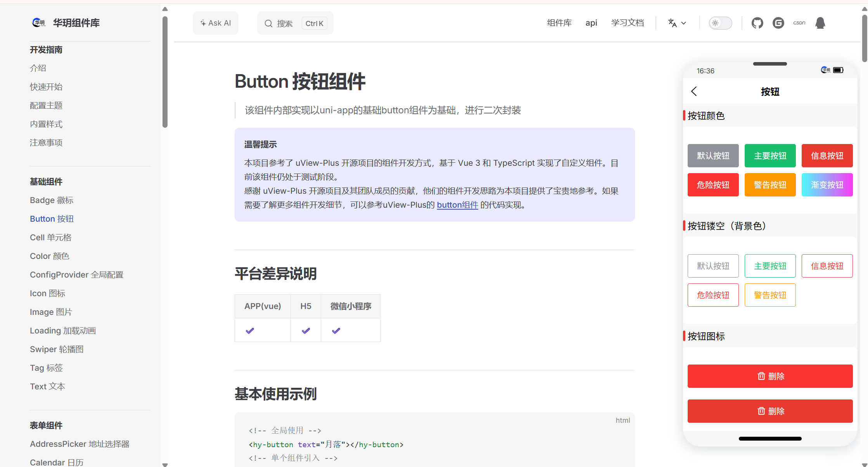Tap the second darker 删除 button
The width and height of the screenshot is (868, 467).
pyautogui.click(x=770, y=411)
